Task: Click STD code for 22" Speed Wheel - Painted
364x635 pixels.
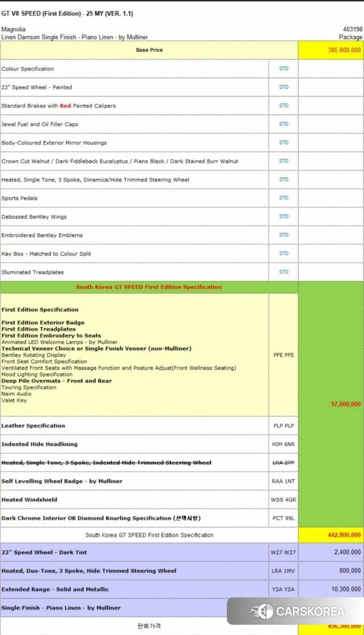Action: click(283, 87)
